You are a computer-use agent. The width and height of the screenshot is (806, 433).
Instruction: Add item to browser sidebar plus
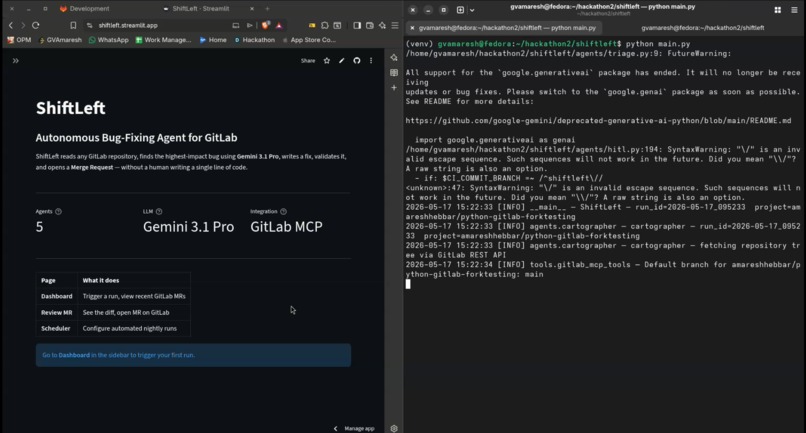[394, 88]
